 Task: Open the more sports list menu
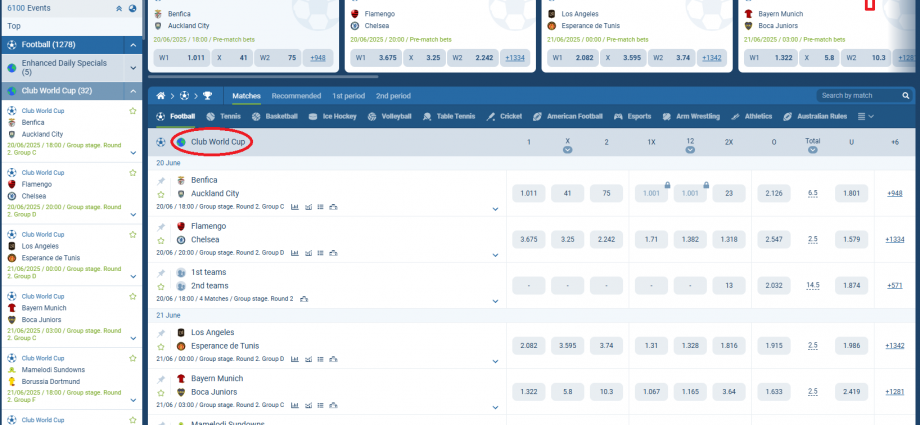[x=865, y=117]
